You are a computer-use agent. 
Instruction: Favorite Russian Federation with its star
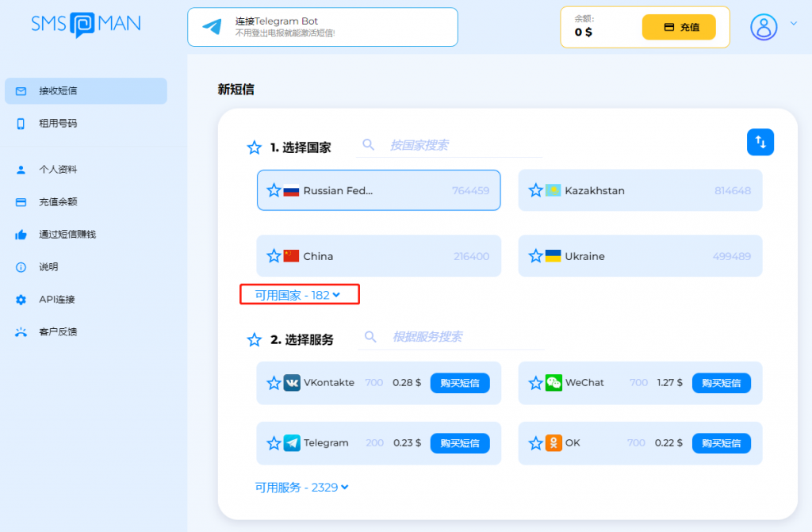tap(274, 190)
